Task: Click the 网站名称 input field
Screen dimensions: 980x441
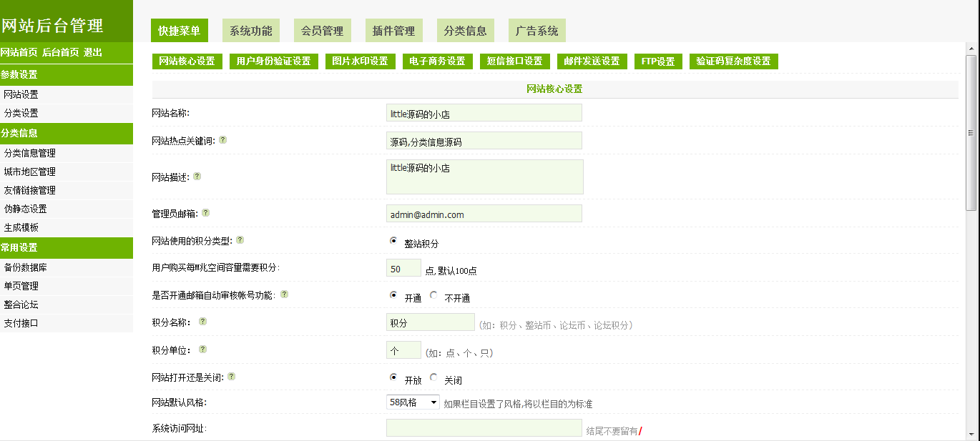Action: click(484, 113)
